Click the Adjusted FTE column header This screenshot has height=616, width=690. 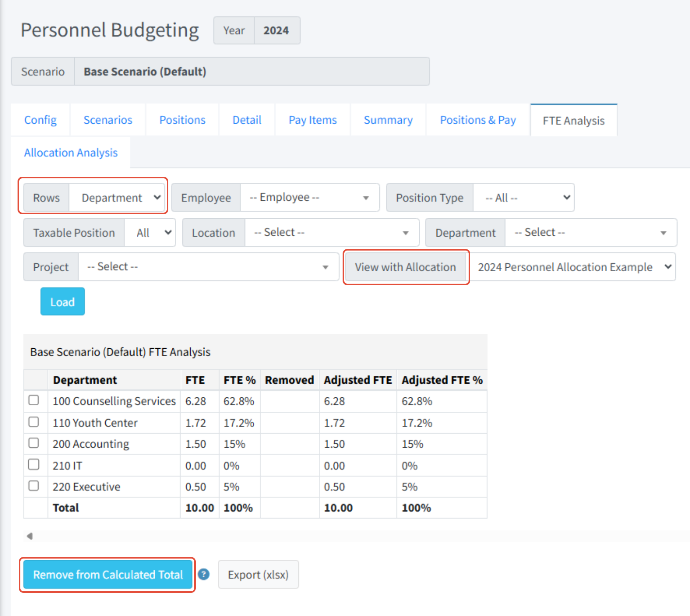coord(358,380)
